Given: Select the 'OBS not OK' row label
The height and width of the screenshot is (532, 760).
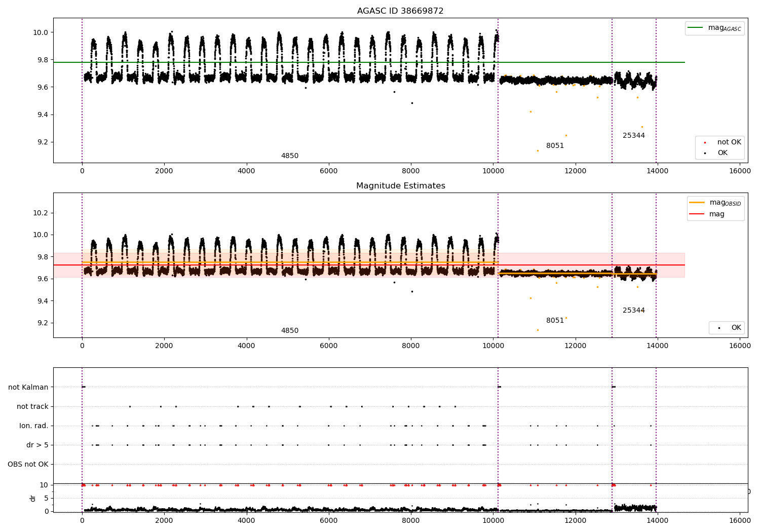Looking at the screenshot, I should point(28,465).
